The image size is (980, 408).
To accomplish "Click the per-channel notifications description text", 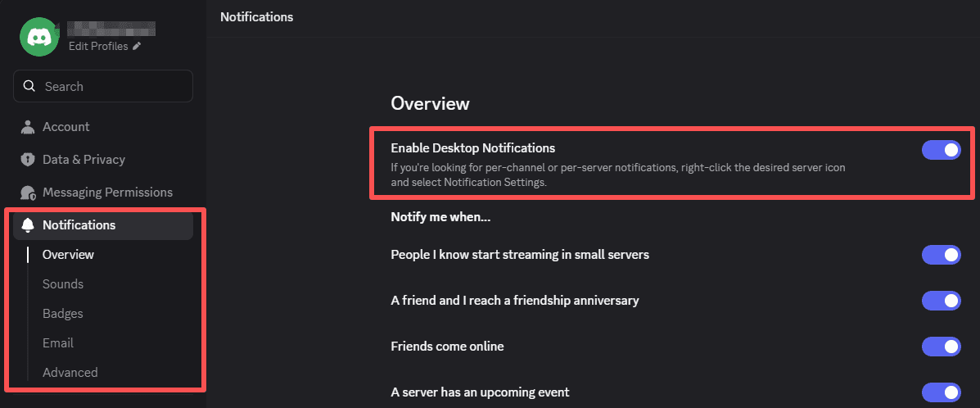I will point(619,176).
